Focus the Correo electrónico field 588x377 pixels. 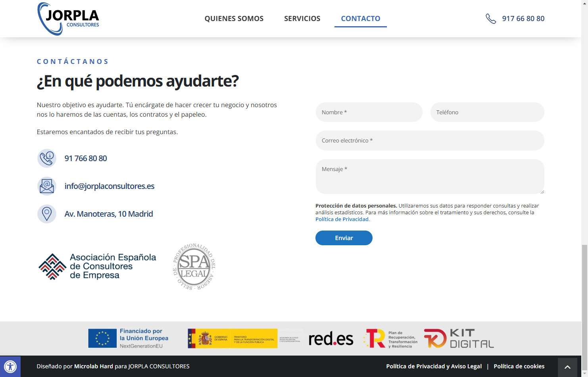coord(430,140)
